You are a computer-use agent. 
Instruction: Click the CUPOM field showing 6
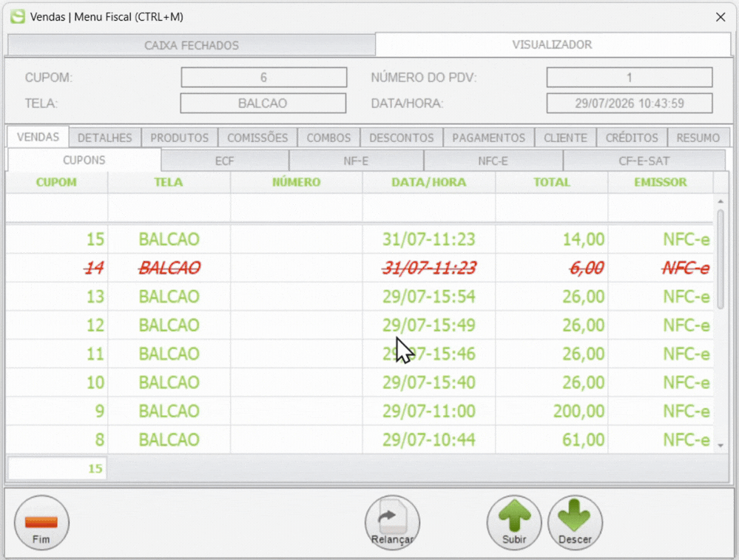(x=264, y=78)
